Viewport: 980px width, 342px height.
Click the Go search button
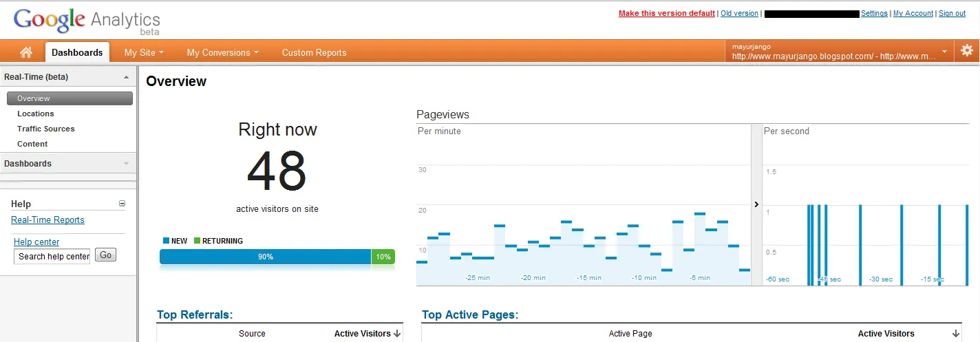click(x=105, y=255)
